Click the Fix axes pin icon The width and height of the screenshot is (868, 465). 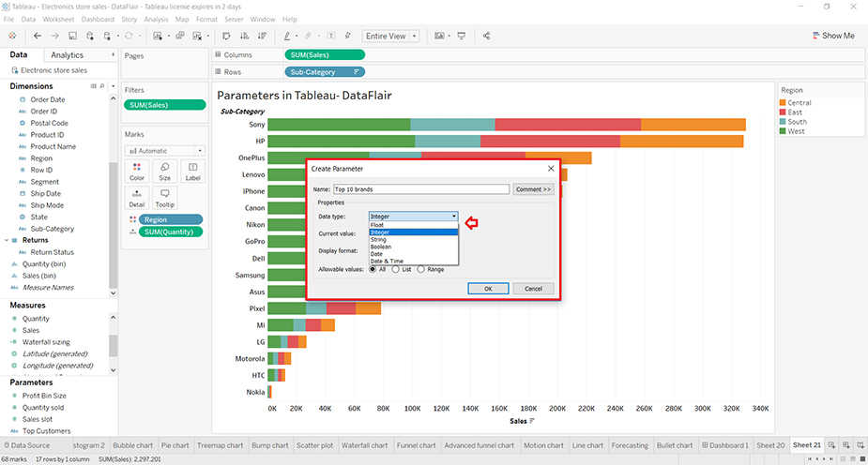tap(347, 36)
